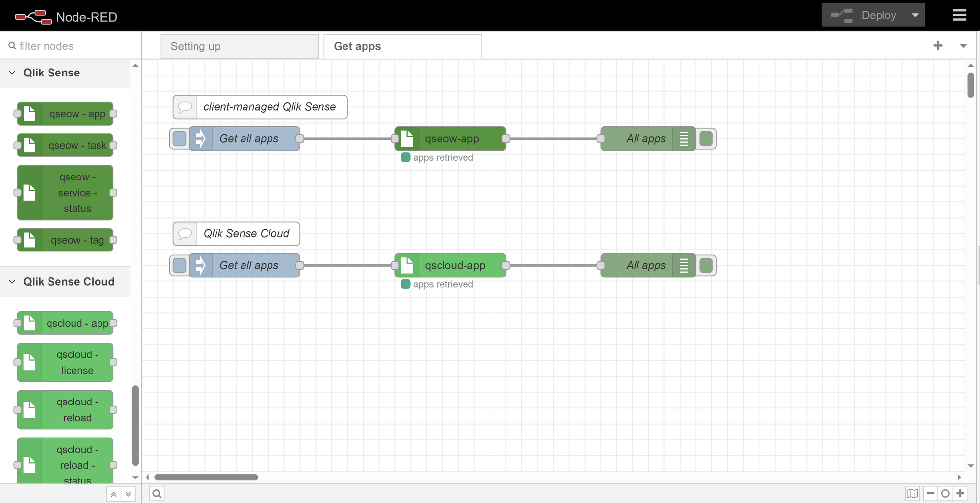This screenshot has height=503, width=980.
Task: Select the qscloud - reload - status palette node
Action: 65,461
